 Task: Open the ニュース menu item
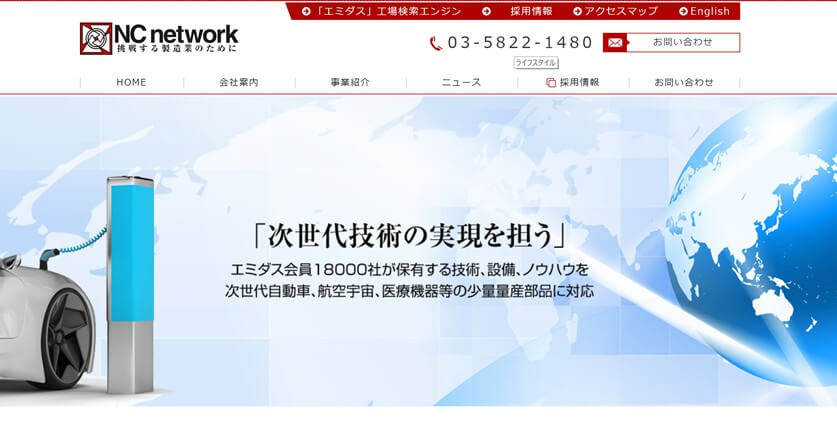(461, 82)
